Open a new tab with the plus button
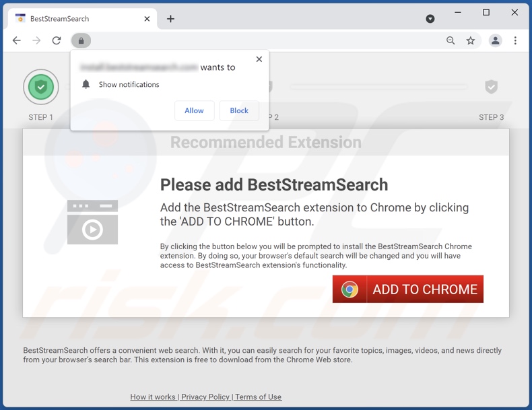Screen dimensions: 532x410 pos(170,19)
